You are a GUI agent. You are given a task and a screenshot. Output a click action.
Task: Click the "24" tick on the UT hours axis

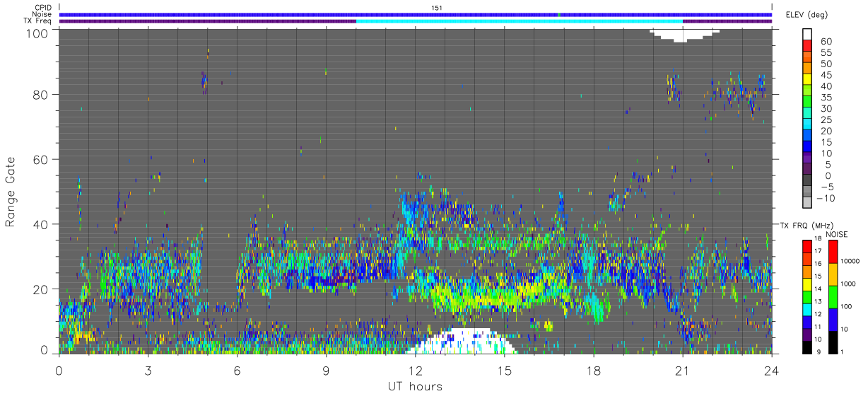click(x=772, y=370)
